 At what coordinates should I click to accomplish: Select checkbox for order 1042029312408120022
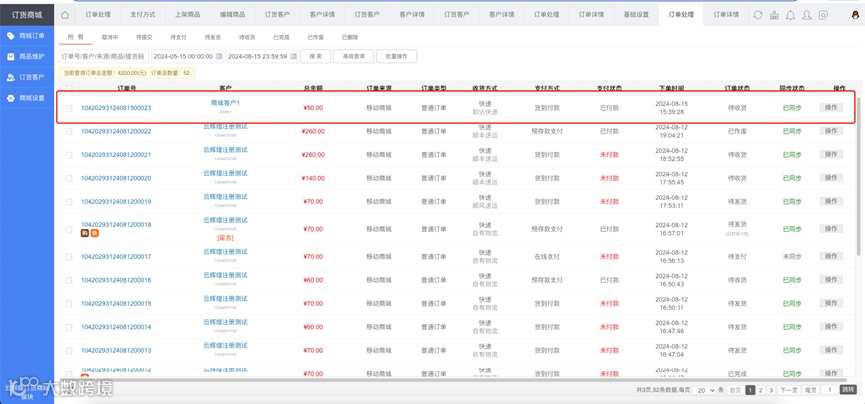pyautogui.click(x=69, y=132)
